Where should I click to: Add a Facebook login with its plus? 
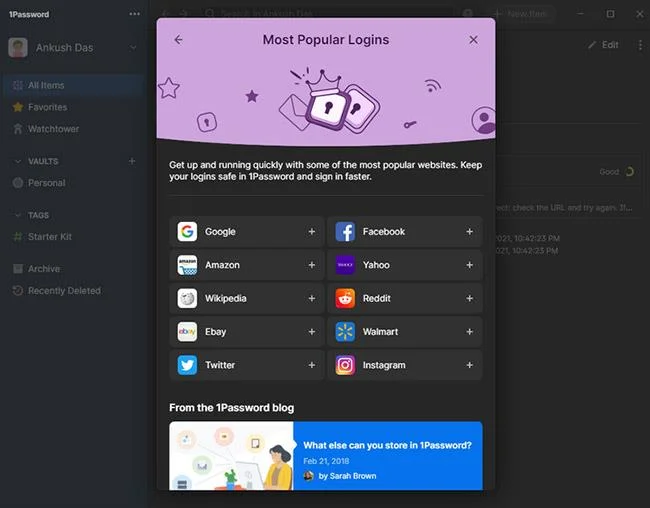(469, 231)
